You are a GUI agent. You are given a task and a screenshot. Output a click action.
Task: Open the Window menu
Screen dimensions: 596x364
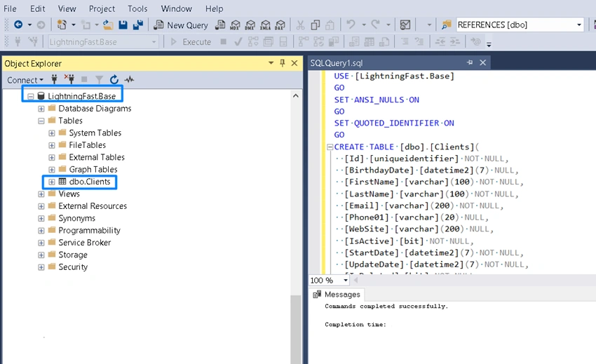pyautogui.click(x=177, y=8)
